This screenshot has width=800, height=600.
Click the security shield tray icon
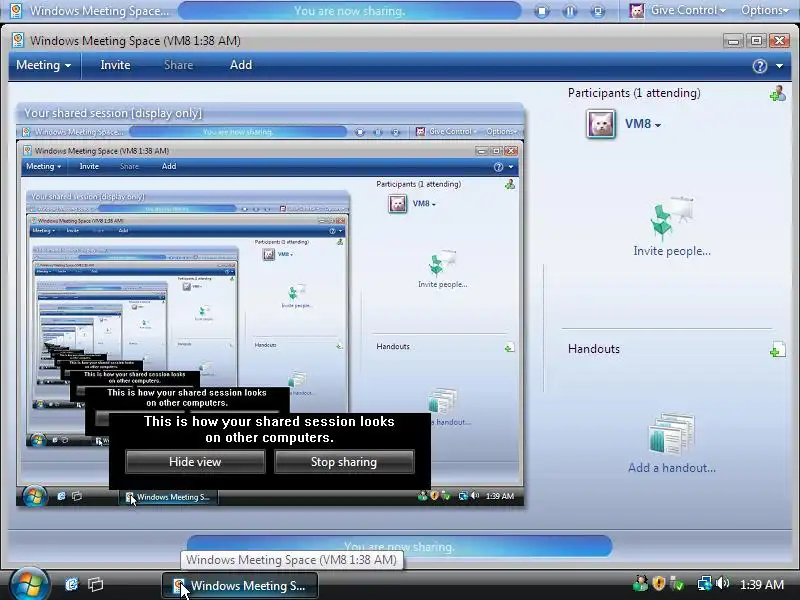click(659, 583)
